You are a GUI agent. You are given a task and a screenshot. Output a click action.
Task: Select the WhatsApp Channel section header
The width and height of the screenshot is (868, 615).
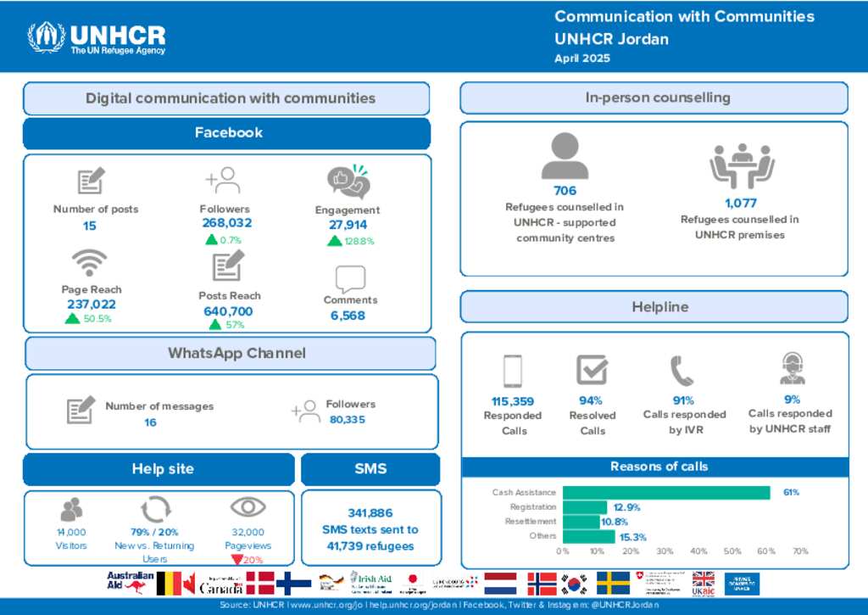(231, 353)
